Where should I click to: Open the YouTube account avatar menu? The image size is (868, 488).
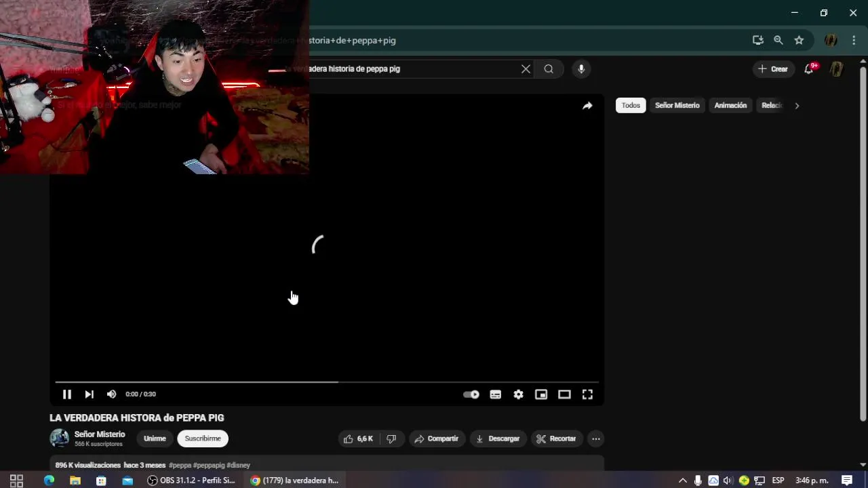point(837,69)
